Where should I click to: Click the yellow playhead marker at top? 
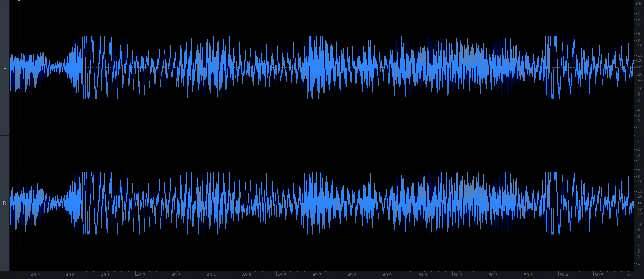click(x=19, y=1)
